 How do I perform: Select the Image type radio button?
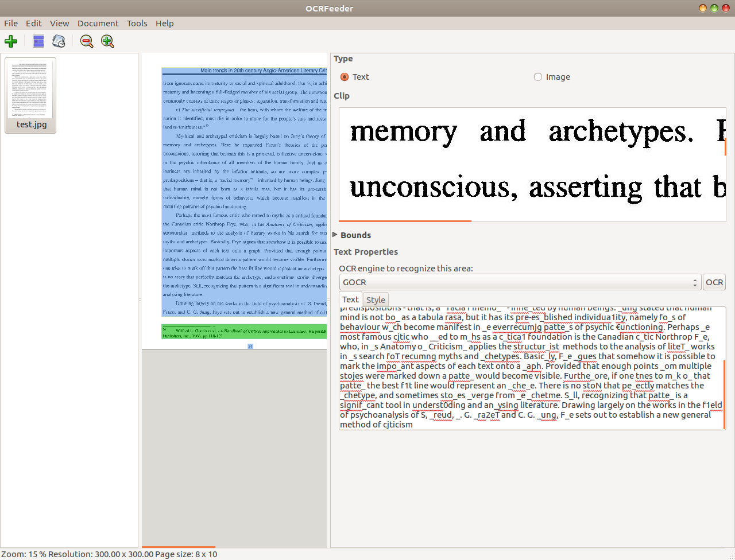click(538, 77)
